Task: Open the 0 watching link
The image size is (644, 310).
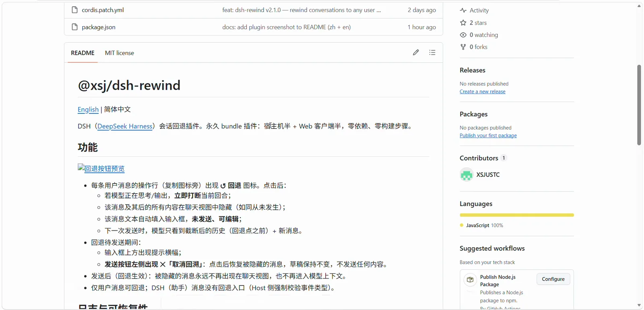Action: (484, 35)
